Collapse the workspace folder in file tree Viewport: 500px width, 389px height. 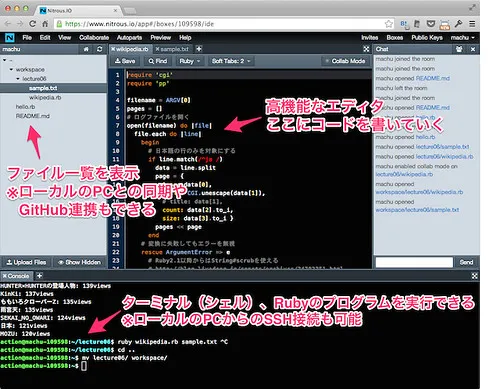11,70
